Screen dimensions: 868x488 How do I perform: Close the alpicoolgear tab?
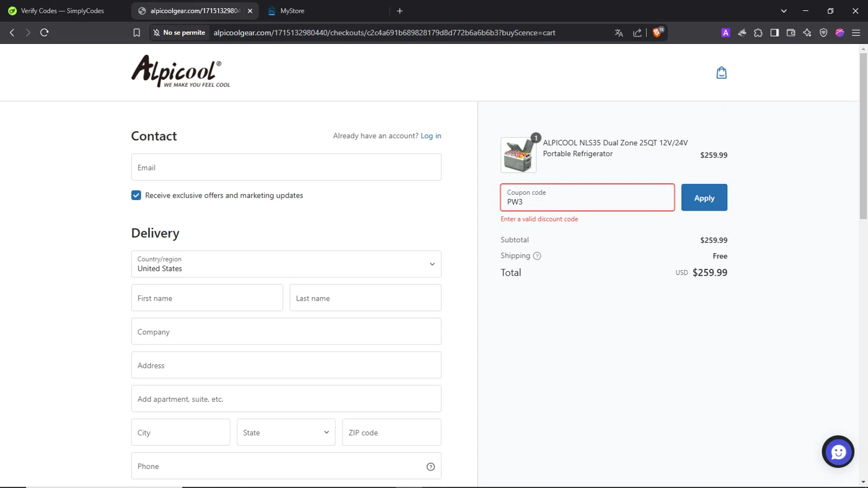click(250, 11)
